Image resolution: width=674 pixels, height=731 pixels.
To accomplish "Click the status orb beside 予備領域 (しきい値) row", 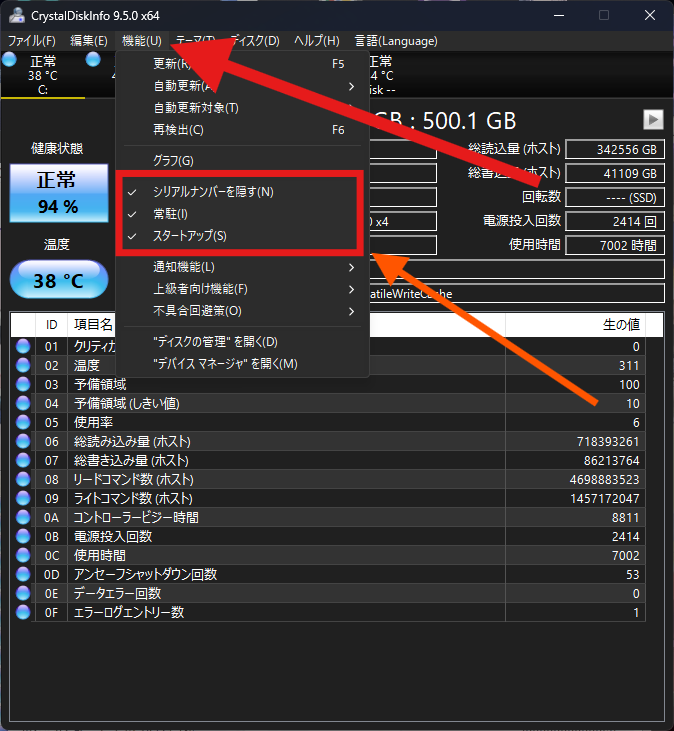I will [24, 404].
